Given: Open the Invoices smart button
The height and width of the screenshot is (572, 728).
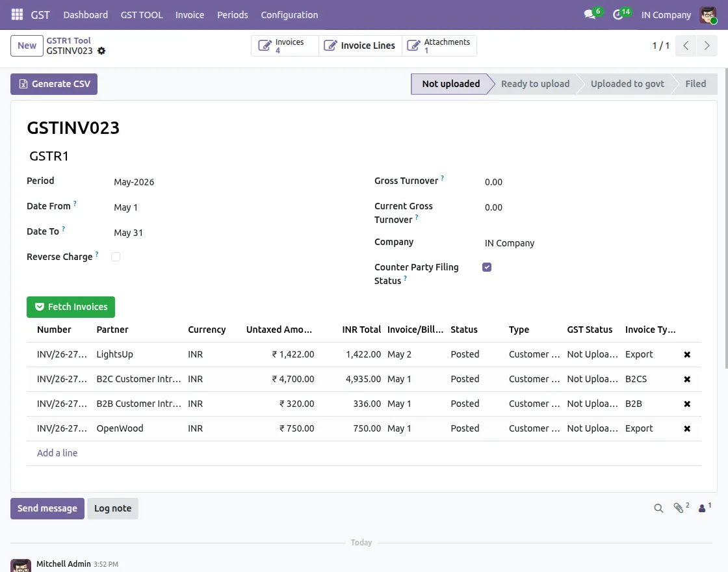Looking at the screenshot, I should (285, 45).
